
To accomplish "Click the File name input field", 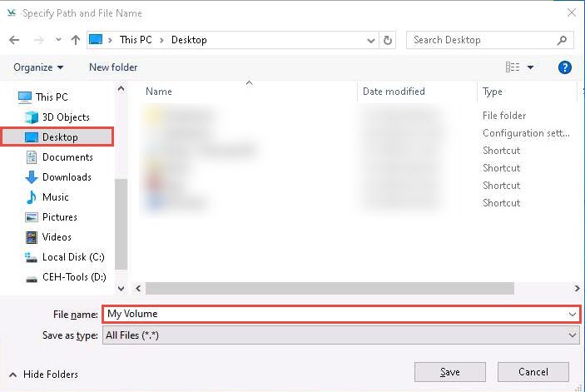I will 333,314.
